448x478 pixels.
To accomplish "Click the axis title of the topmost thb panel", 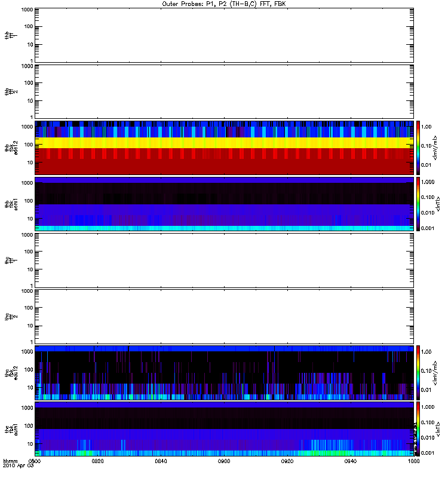I will pos(11,35).
